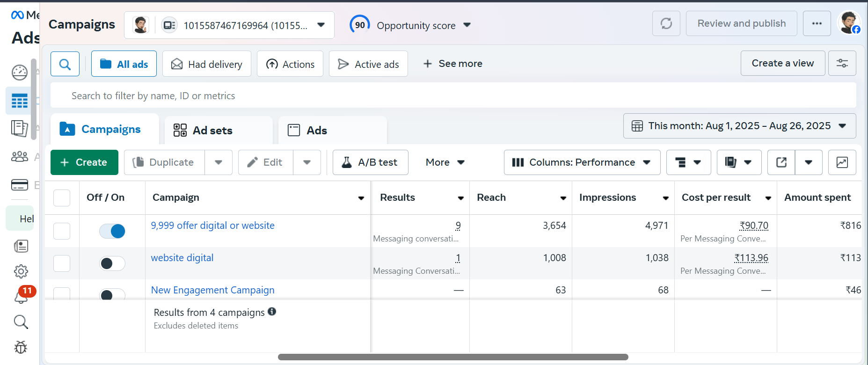This screenshot has height=365, width=868.
Task: Expand the Columns: Performance dropdown
Action: (582, 162)
